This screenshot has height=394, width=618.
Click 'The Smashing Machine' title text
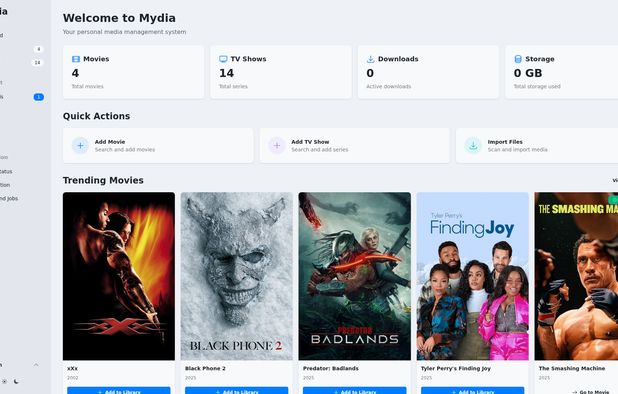coord(572,368)
